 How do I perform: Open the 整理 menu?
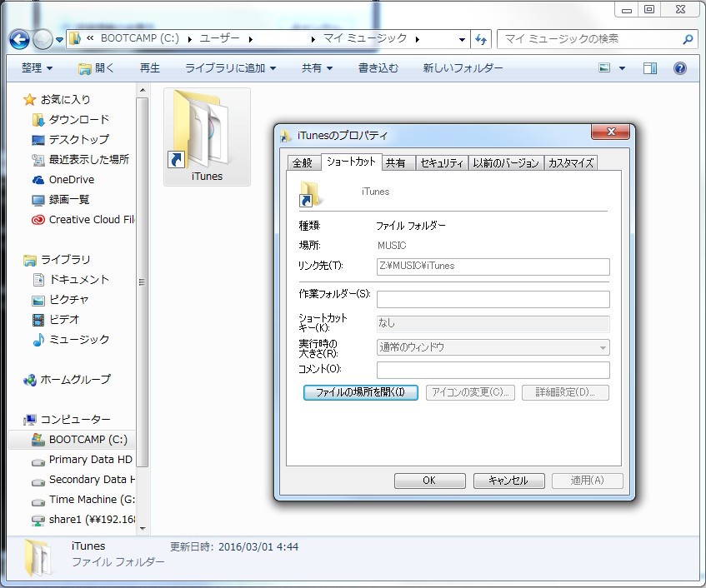[37, 68]
